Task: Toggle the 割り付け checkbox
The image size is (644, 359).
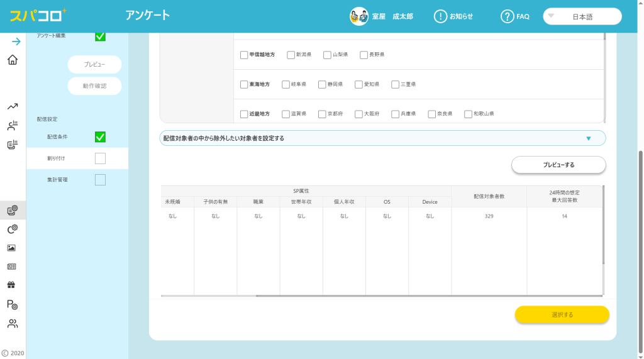Action: coord(100,158)
